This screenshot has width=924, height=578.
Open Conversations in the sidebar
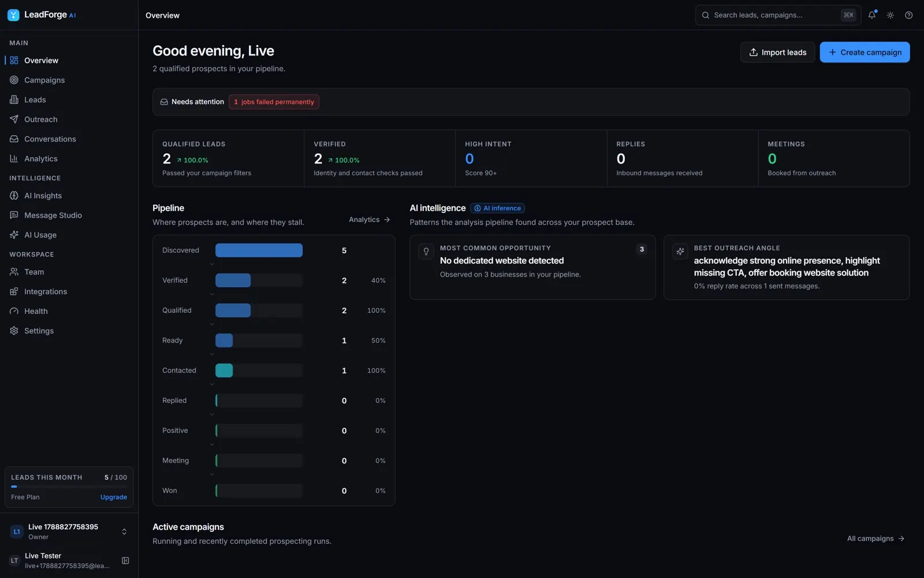coord(69,139)
